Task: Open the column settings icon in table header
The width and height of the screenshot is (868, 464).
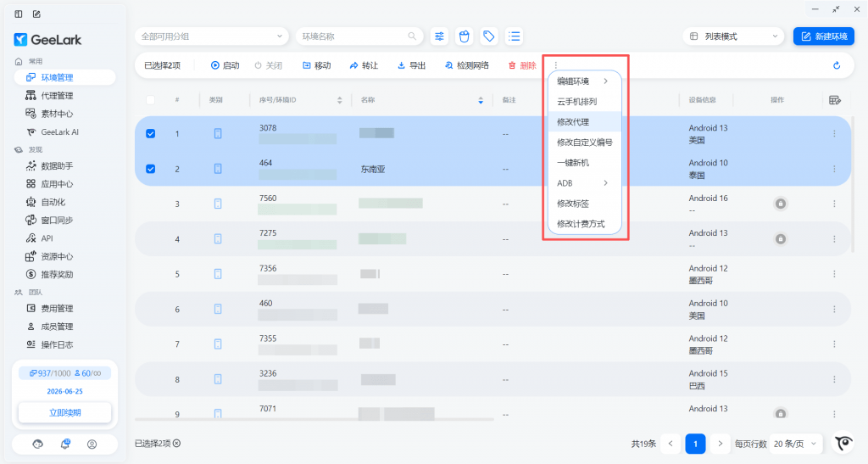Action: (834, 100)
